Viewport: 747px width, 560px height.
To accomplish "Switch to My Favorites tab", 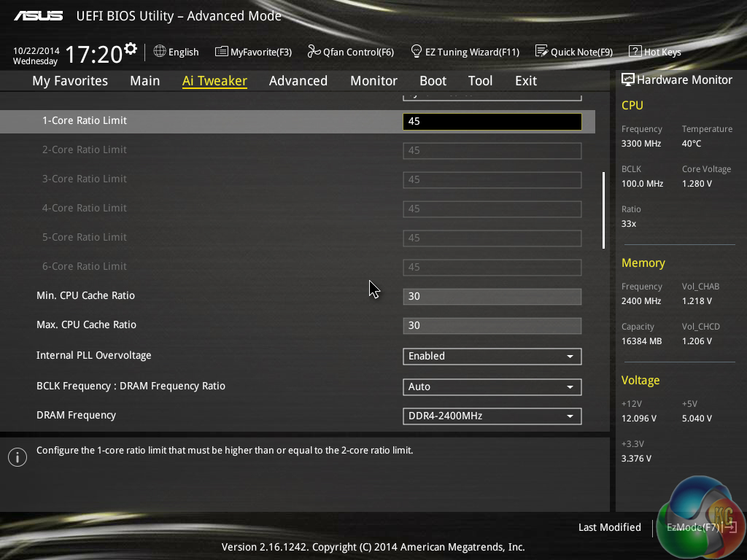I will tap(70, 81).
